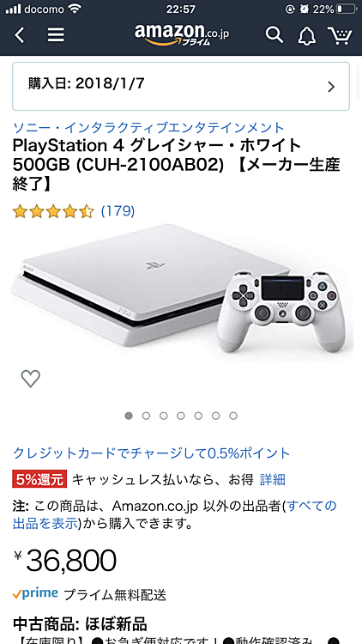Screen dimensions: 362x644
Task: Select the second image carousel dot
Action: pyautogui.click(x=146, y=416)
